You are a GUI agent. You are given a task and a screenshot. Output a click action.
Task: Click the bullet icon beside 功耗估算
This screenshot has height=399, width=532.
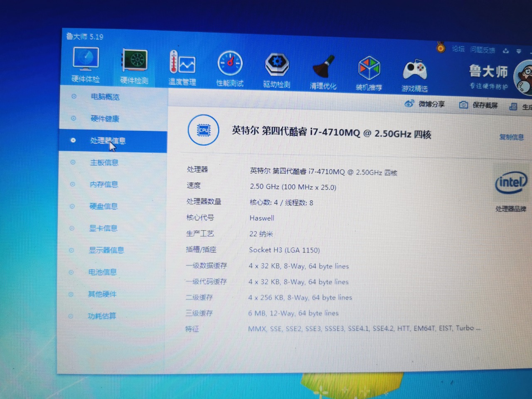(x=71, y=316)
